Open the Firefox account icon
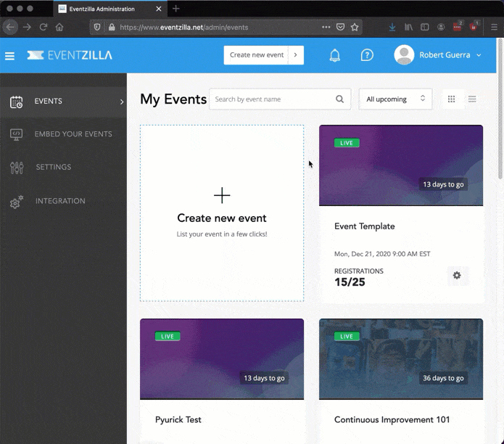 click(x=441, y=28)
